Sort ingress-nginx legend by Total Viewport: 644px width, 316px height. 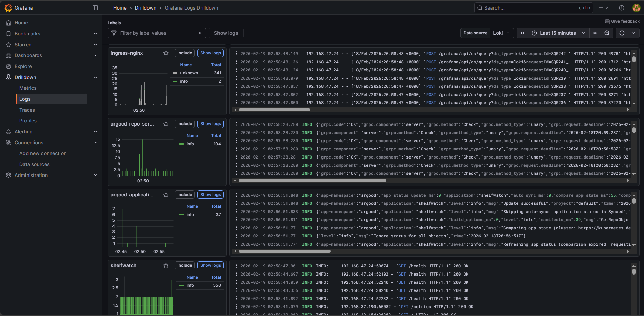point(216,65)
